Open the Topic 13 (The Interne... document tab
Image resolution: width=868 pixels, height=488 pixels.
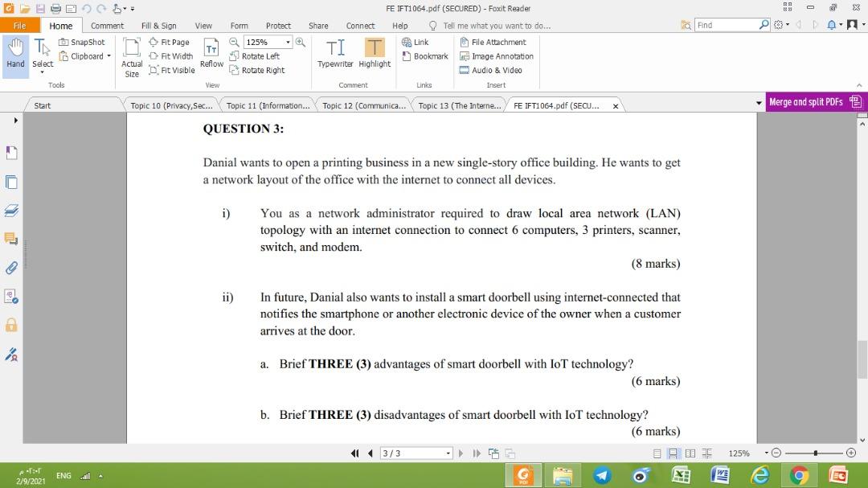[459, 105]
